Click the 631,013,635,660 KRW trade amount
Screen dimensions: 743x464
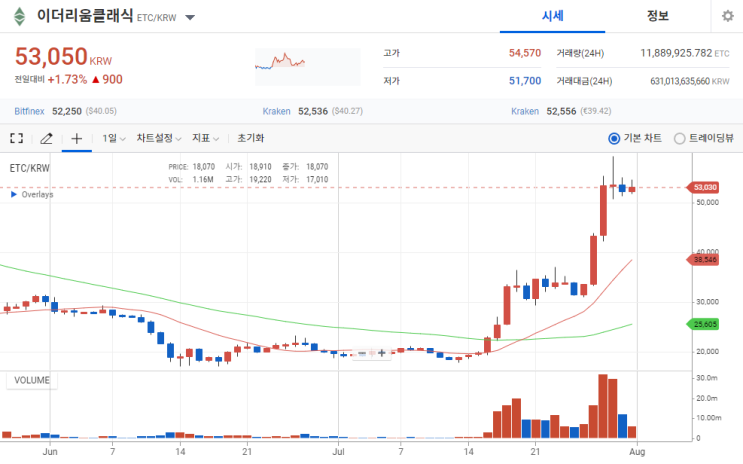click(689, 82)
